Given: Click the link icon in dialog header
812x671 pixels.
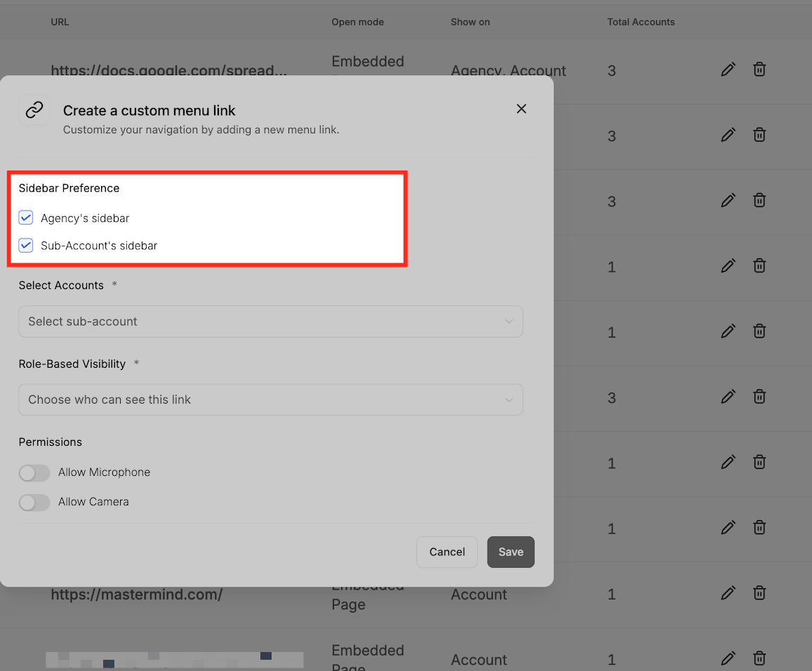Looking at the screenshot, I should pos(34,109).
